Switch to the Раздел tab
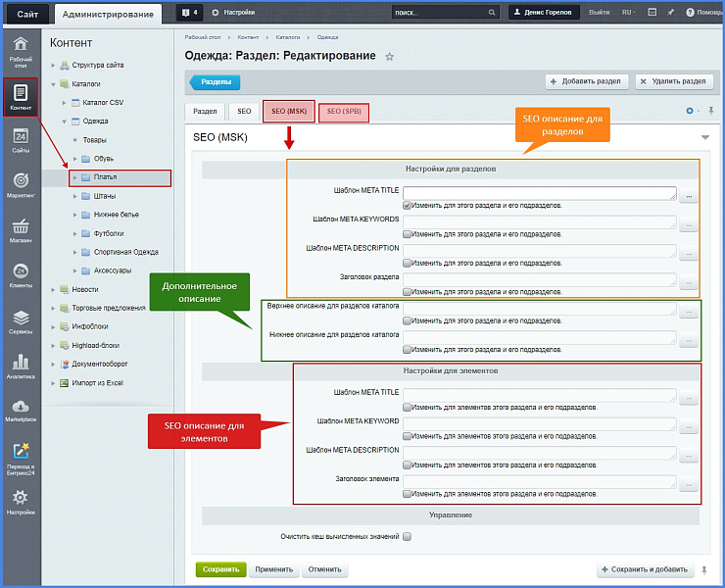Image resolution: width=725 pixels, height=588 pixels. coord(205,112)
